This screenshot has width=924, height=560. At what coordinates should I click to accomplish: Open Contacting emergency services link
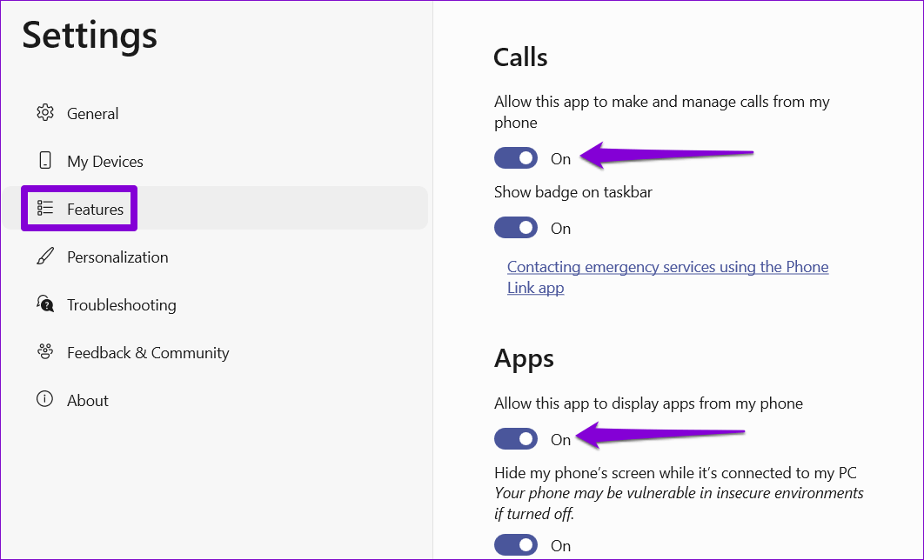click(x=667, y=277)
